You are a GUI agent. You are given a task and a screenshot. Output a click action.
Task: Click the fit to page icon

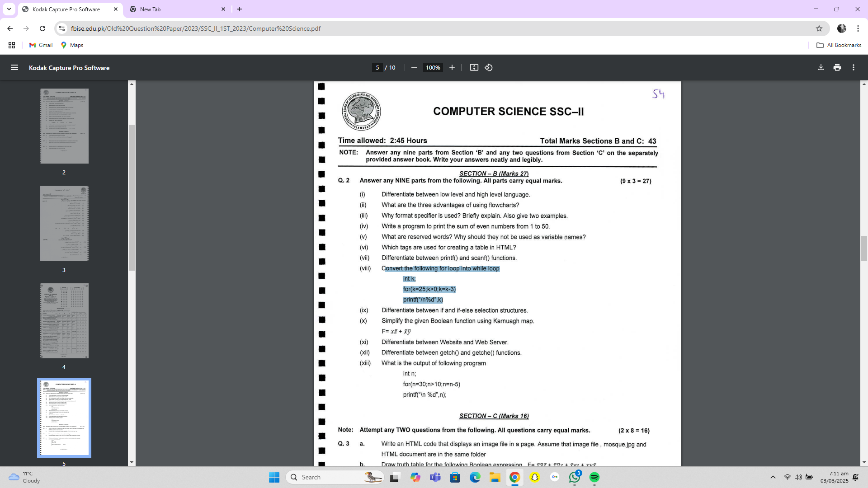[474, 67]
